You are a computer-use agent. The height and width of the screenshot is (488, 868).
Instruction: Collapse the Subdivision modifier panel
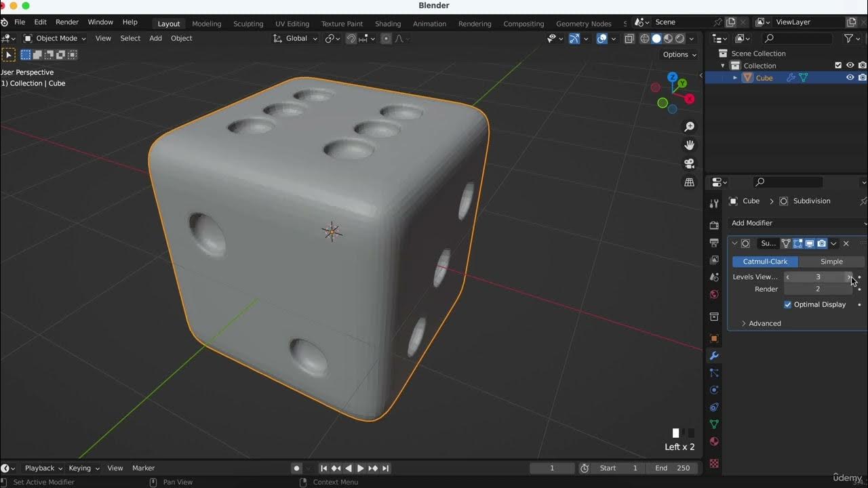[x=734, y=243]
